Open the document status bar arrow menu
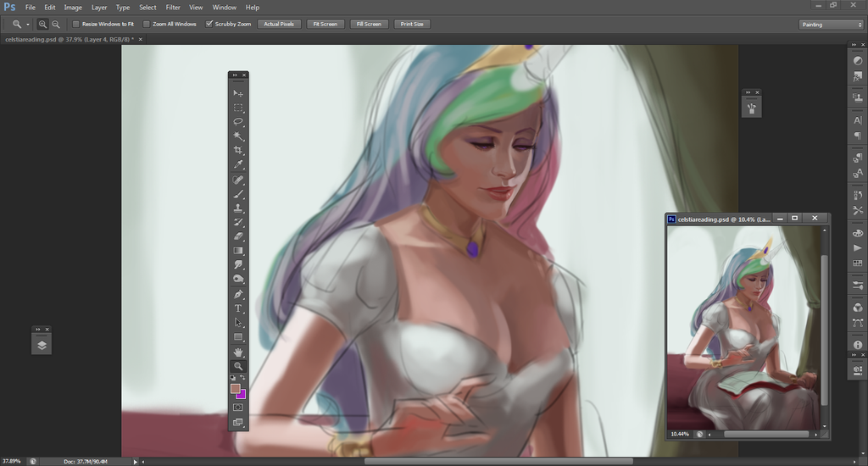The width and height of the screenshot is (868, 466). pyautogui.click(x=135, y=462)
